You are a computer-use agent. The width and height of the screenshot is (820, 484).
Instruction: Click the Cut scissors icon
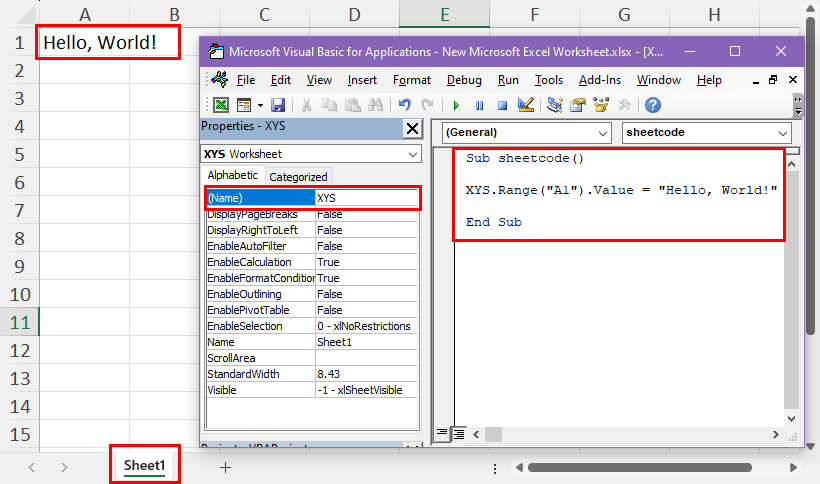pos(306,105)
